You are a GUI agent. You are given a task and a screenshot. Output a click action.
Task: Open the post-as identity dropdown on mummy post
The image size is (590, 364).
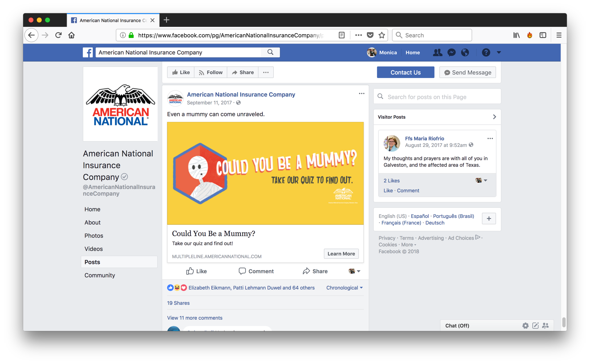point(354,271)
